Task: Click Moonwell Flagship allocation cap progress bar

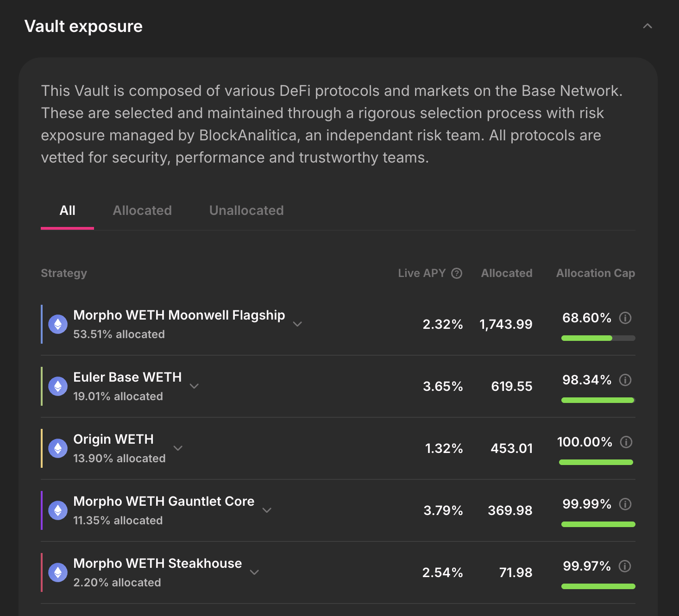Action: (598, 338)
